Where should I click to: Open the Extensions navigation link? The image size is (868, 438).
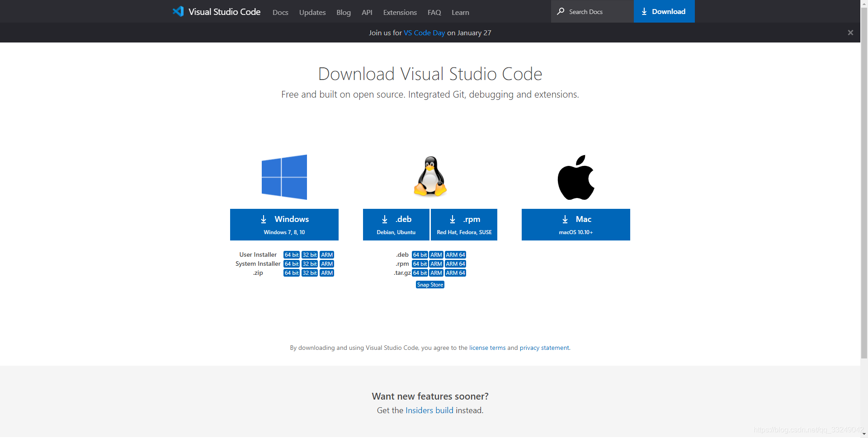point(400,12)
